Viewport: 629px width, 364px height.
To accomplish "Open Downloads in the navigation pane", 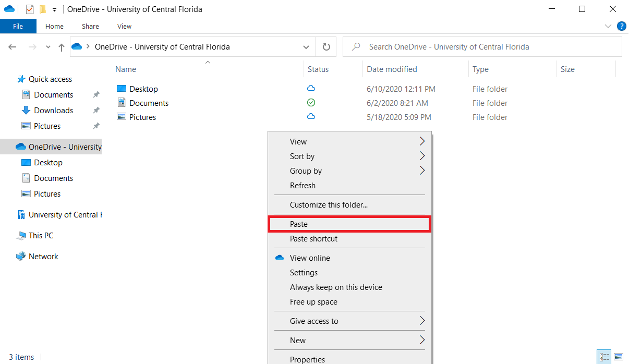I will (x=54, y=111).
